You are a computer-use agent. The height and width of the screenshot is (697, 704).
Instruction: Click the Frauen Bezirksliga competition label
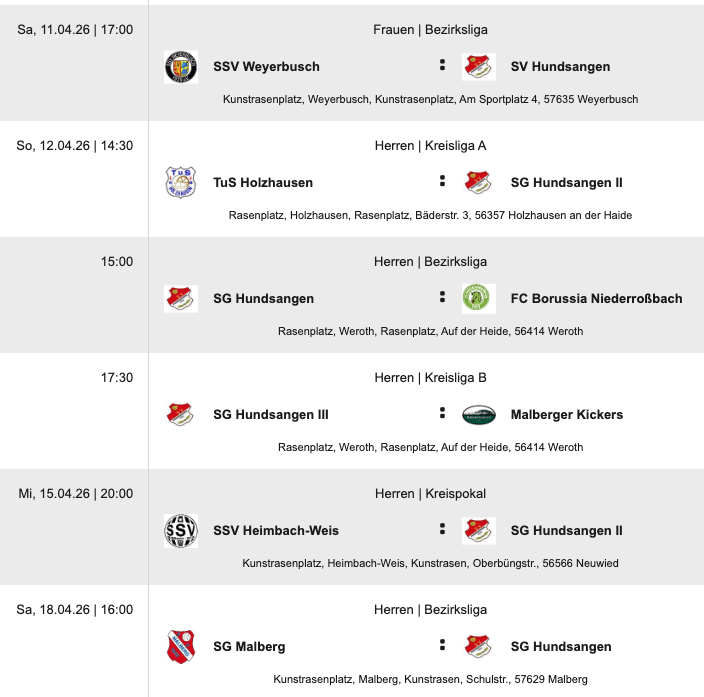[x=430, y=30]
